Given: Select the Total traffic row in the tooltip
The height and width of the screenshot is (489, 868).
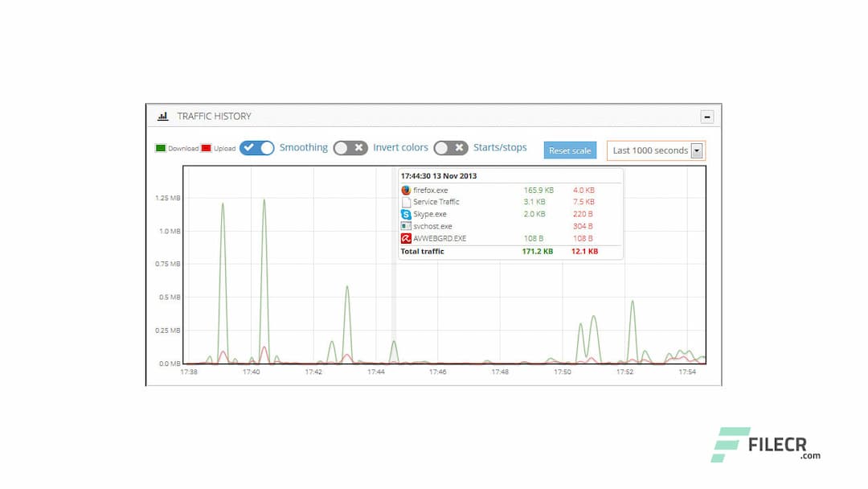Looking at the screenshot, I should point(424,251).
